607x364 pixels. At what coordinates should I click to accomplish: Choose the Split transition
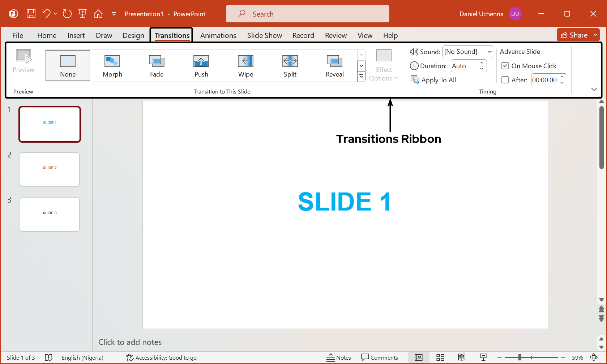click(290, 65)
